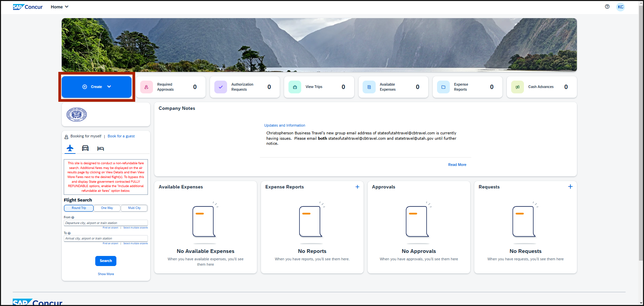Select the One Way option
Viewport: 644px width, 306px height.
(x=107, y=208)
